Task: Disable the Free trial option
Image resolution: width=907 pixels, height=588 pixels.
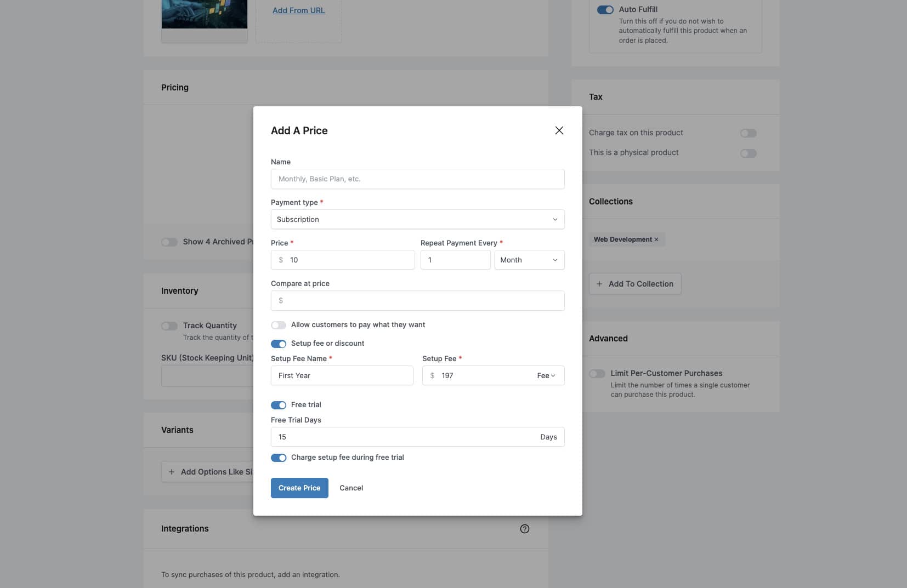Action: pyautogui.click(x=279, y=405)
